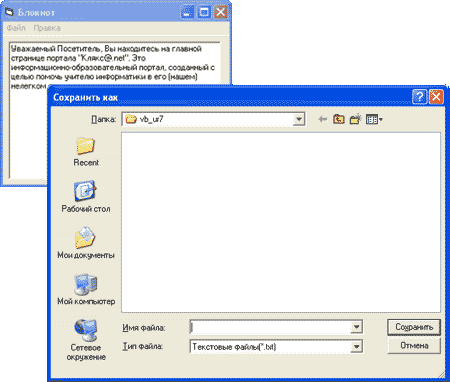Close the Сохранить как dialog
This screenshot has height=382, width=450.
click(x=436, y=97)
